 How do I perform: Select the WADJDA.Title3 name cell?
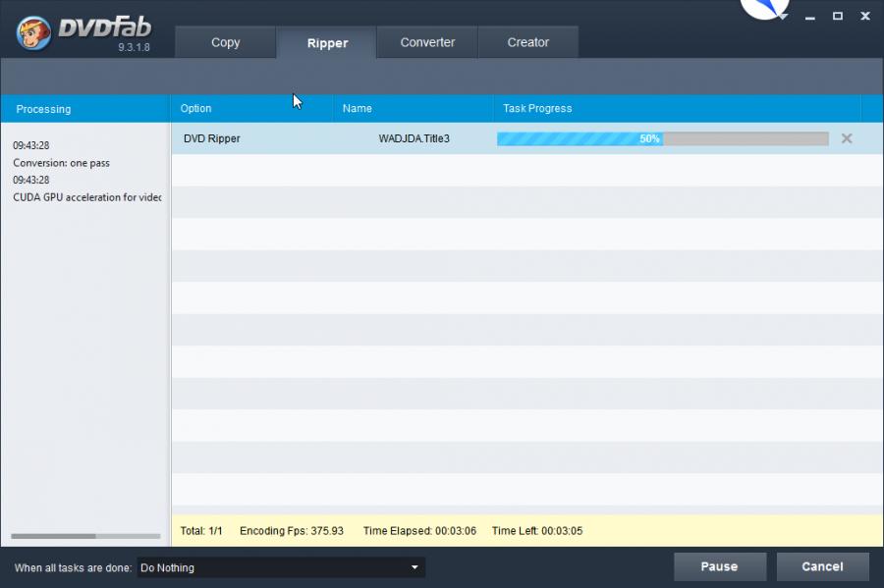click(414, 138)
